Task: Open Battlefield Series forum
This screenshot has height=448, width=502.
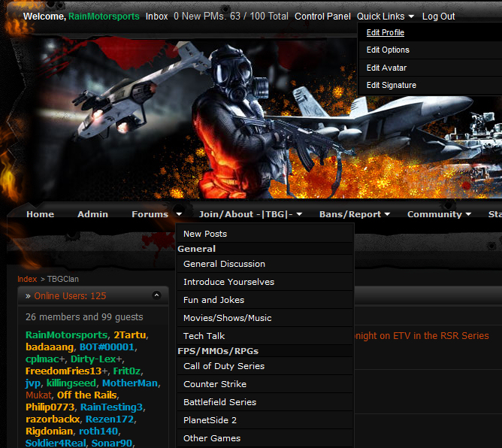Action: 265,402
